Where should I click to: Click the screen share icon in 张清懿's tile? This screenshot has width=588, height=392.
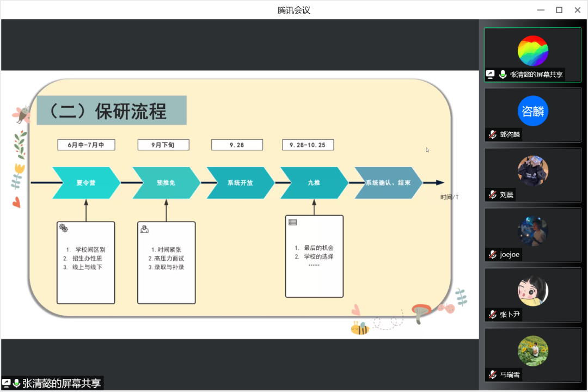tap(491, 75)
